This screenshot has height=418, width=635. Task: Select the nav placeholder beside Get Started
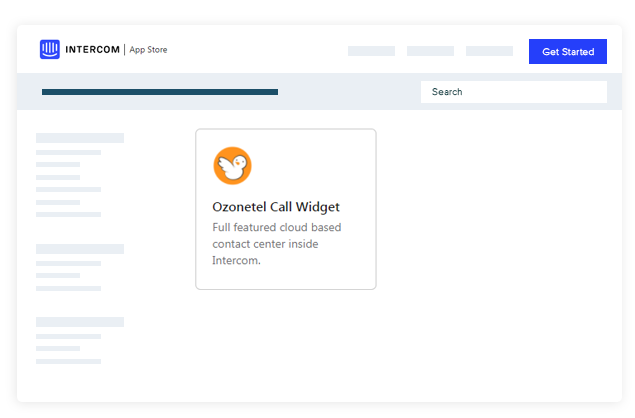[489, 51]
